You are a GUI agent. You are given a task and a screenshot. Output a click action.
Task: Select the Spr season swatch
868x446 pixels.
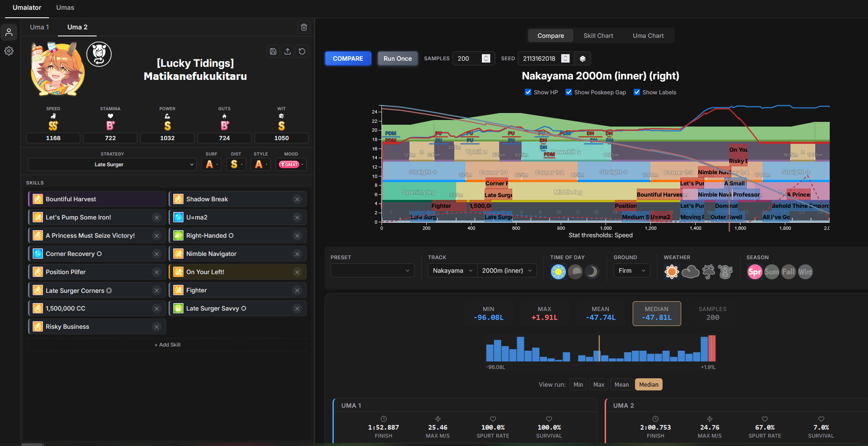[x=755, y=271]
